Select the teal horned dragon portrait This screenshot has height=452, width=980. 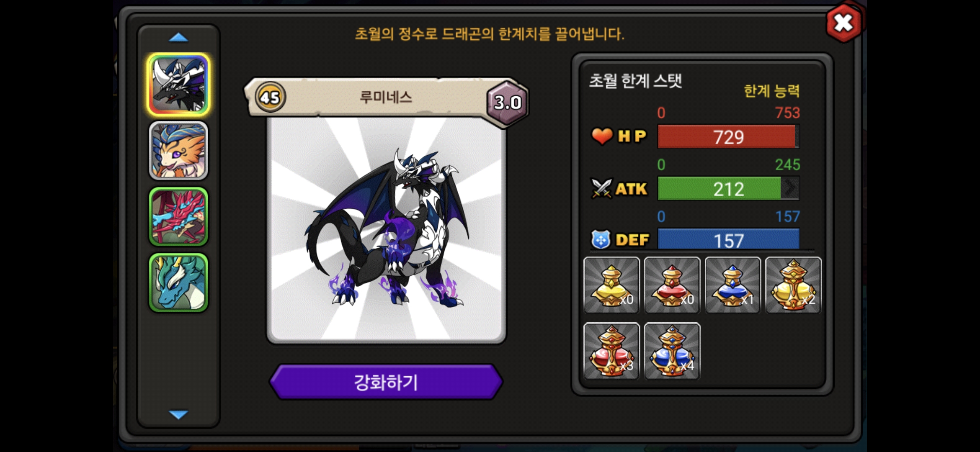[x=178, y=282]
